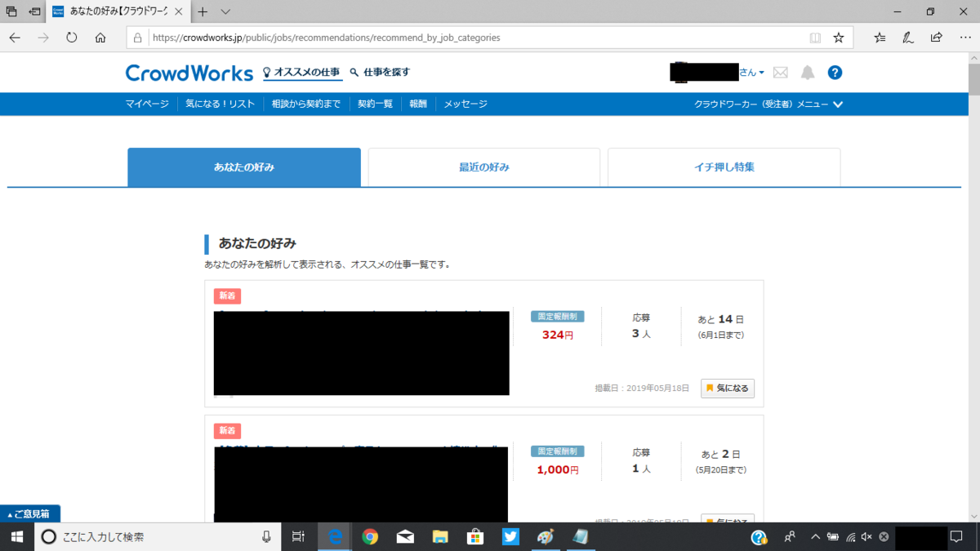The image size is (980, 551).
Task: Click ご意見箱 feedback button
Action: click(30, 514)
